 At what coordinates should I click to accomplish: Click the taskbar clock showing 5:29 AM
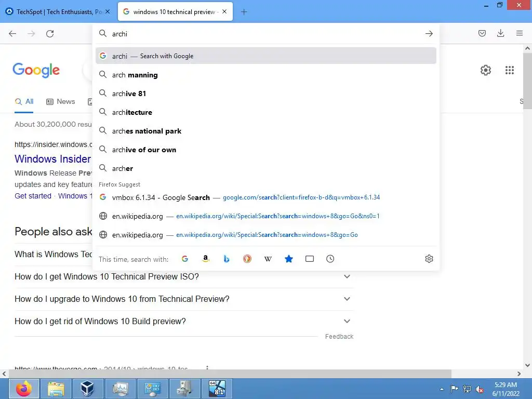tap(506, 389)
